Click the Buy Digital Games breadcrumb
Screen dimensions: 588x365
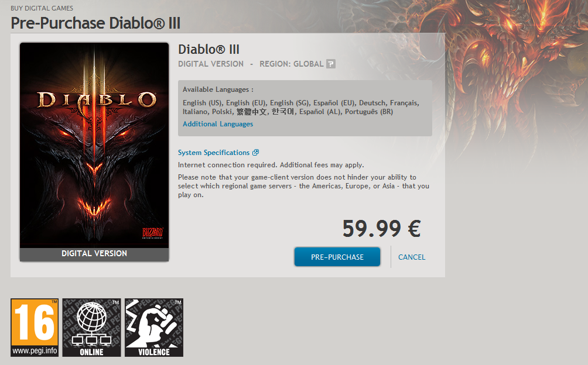[42, 8]
